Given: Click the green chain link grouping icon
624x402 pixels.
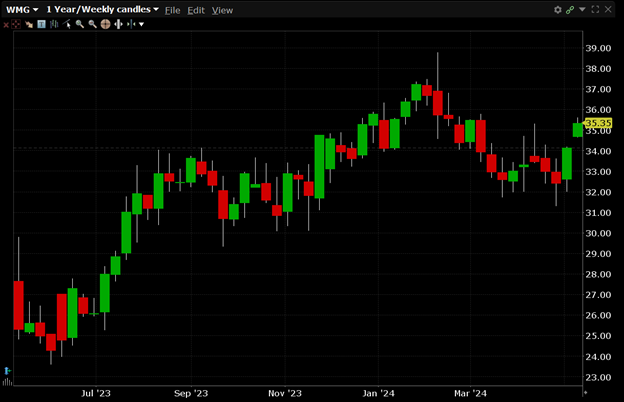Looking at the screenshot, I should [570, 10].
